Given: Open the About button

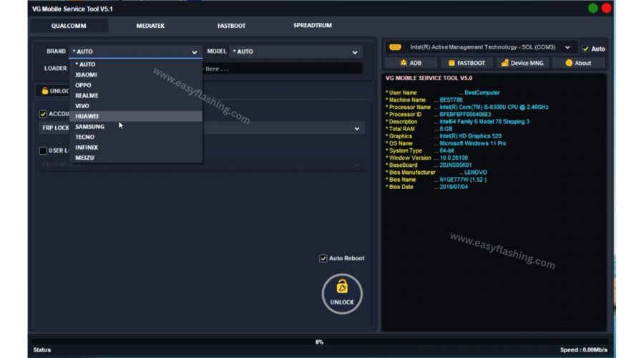Looking at the screenshot, I should coord(578,63).
